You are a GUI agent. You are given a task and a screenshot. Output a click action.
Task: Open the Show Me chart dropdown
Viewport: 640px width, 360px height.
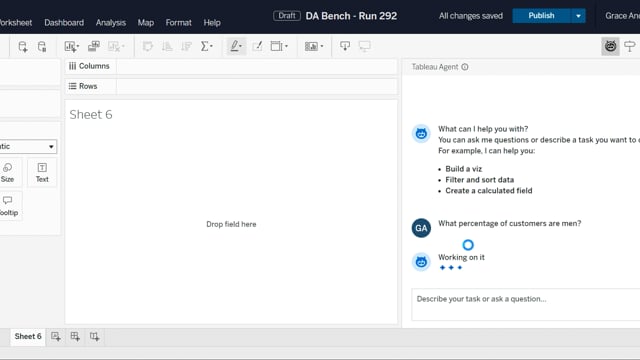[x=314, y=46]
